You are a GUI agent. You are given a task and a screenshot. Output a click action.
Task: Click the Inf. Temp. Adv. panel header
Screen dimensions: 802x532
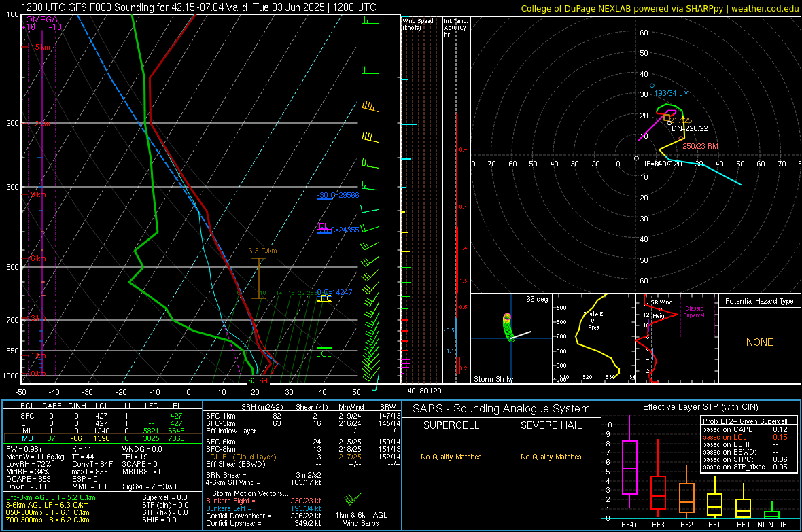(455, 28)
